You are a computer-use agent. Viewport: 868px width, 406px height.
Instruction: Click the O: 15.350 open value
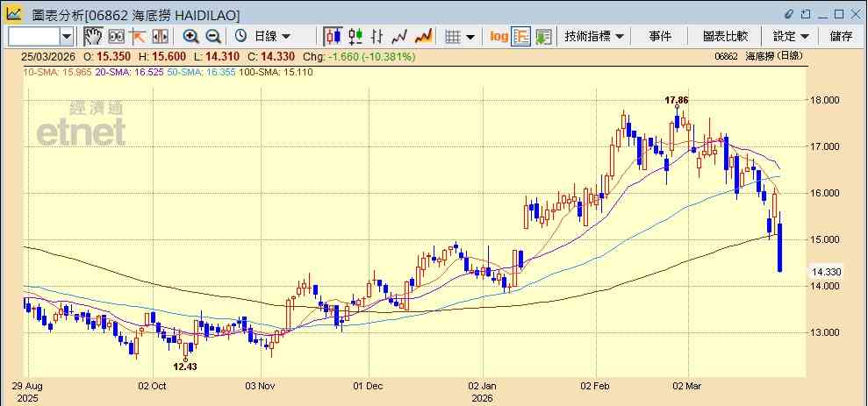107,56
